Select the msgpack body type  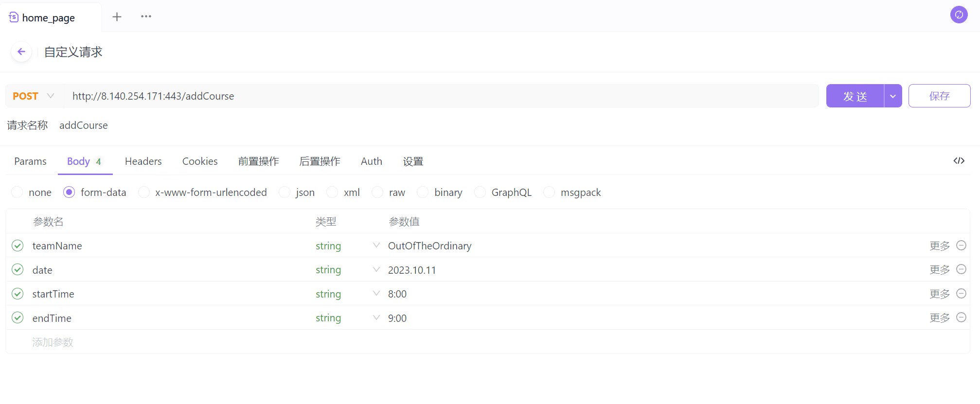[x=549, y=193]
